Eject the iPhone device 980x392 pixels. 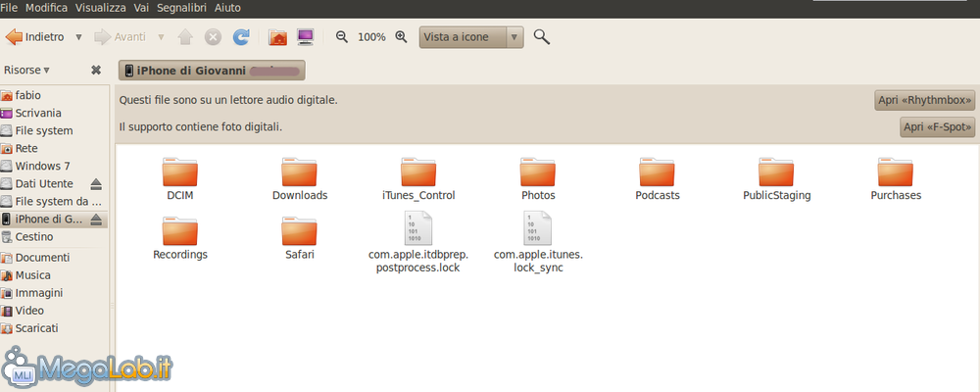pos(96,219)
